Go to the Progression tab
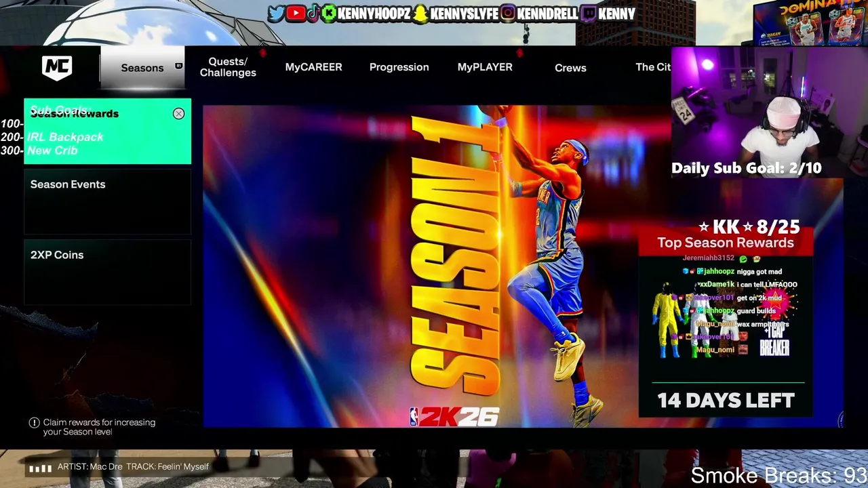The height and width of the screenshot is (488, 868). [399, 67]
